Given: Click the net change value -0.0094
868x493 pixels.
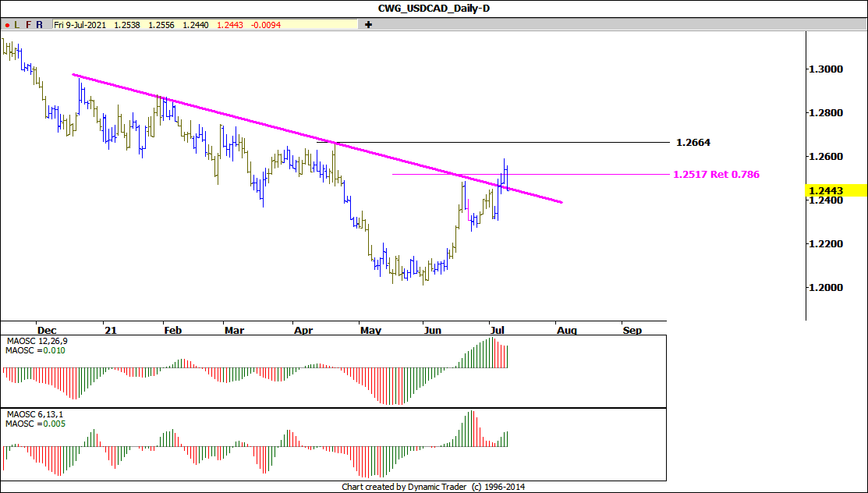Looking at the screenshot, I should [265, 25].
